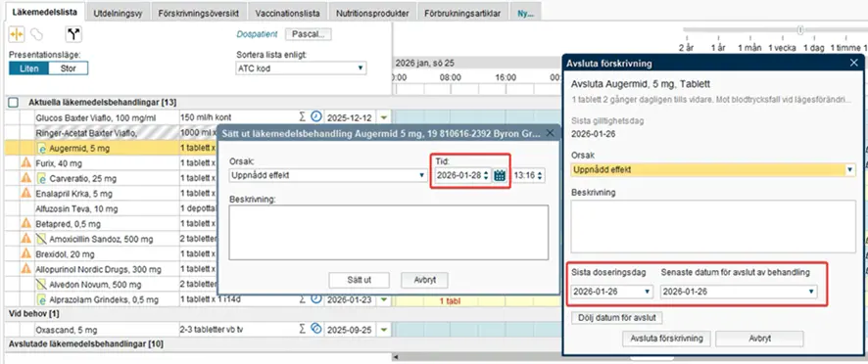Open the Orsak dropdown in Sätt ut dialog

[x=327, y=175]
